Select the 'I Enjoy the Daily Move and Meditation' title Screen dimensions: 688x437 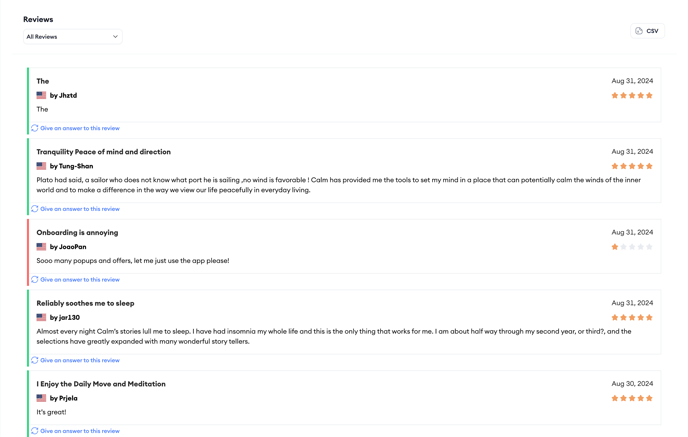tap(101, 384)
